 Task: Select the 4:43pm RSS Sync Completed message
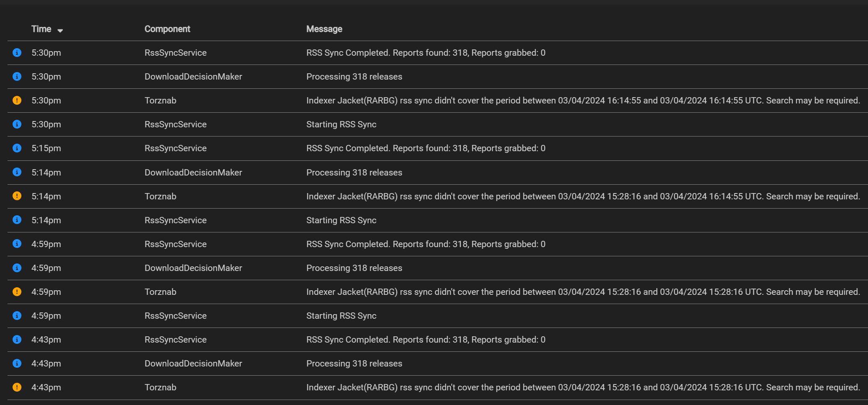426,340
